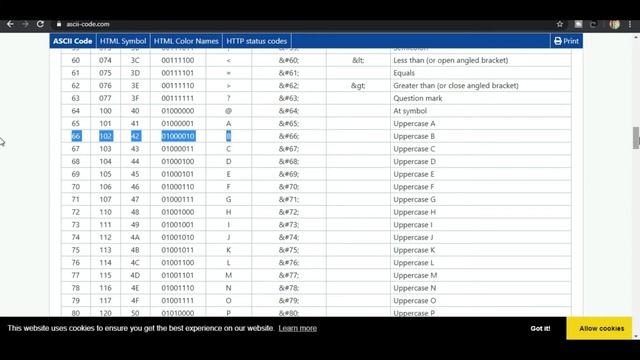Viewport: 640px width, 360px height.
Task: Click the Uppercase K description
Action: click(x=414, y=250)
